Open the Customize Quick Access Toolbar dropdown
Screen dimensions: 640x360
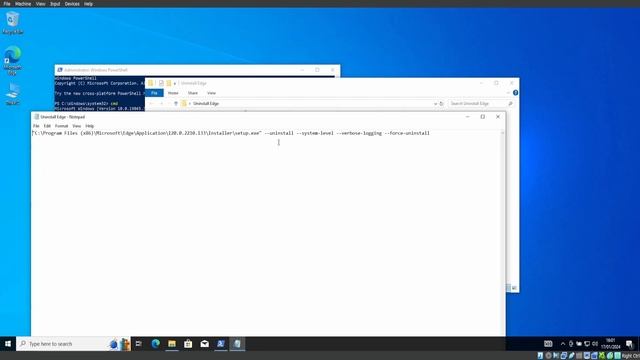(175, 83)
